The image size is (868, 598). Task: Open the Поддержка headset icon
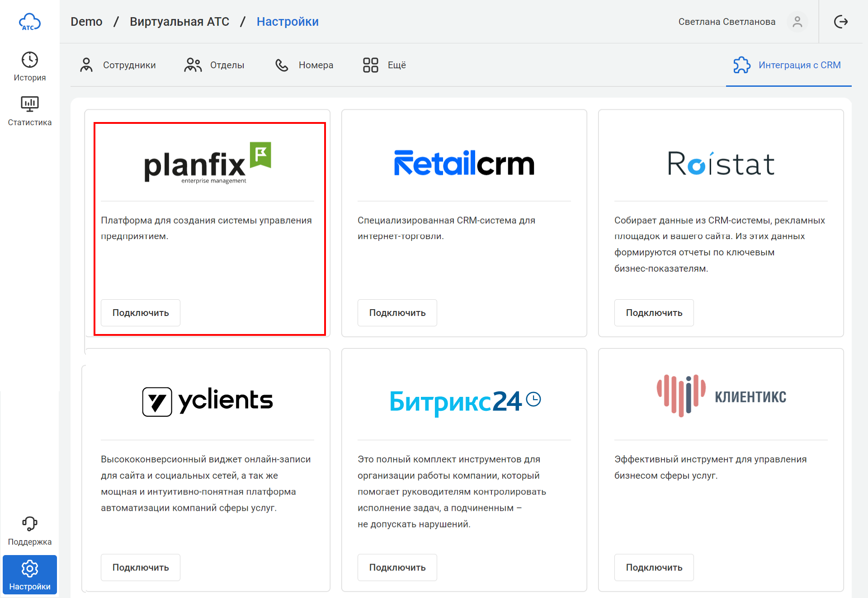click(x=29, y=523)
